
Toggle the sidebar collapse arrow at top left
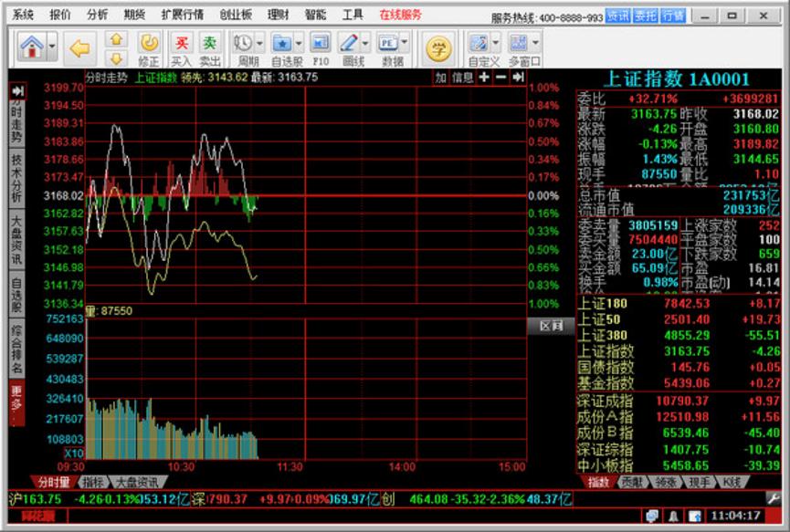click(x=17, y=91)
